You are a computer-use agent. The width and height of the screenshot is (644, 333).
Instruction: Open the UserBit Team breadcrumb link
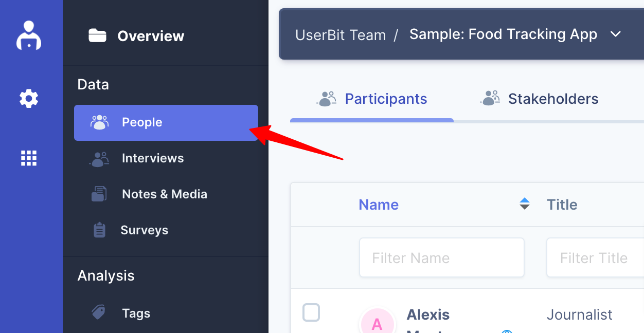341,35
